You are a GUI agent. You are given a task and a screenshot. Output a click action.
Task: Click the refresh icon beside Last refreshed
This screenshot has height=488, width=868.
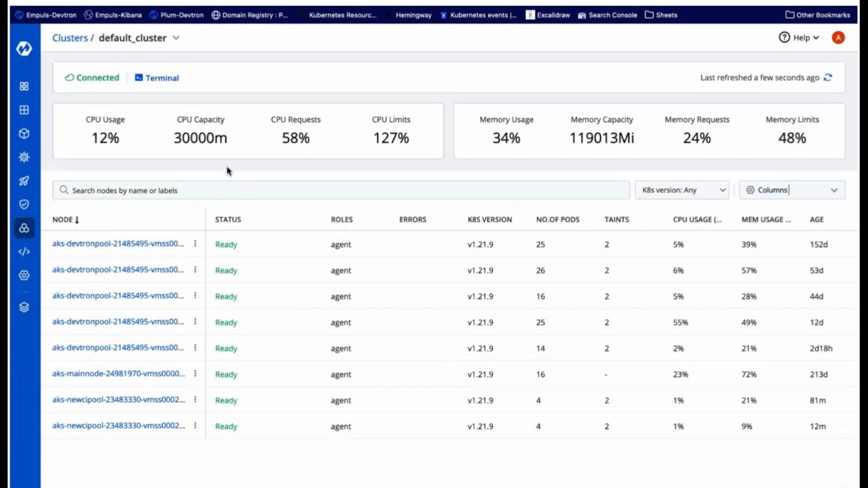click(x=828, y=78)
